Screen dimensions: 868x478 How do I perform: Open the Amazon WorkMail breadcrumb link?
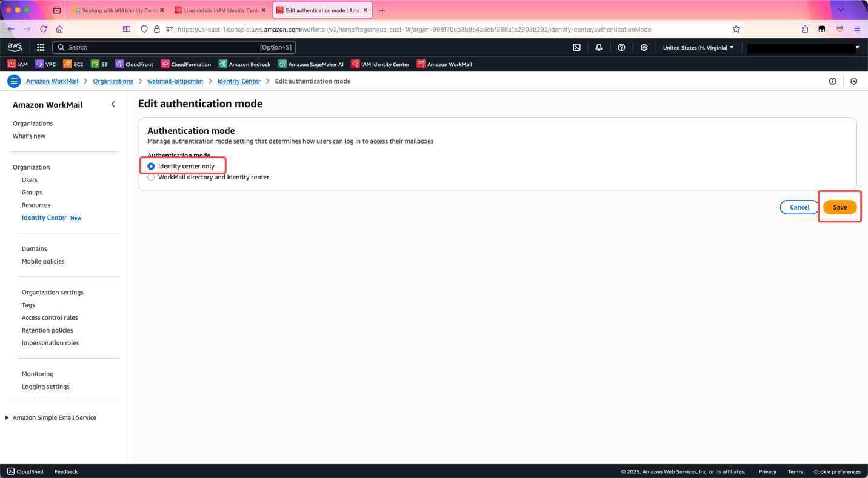tap(52, 81)
